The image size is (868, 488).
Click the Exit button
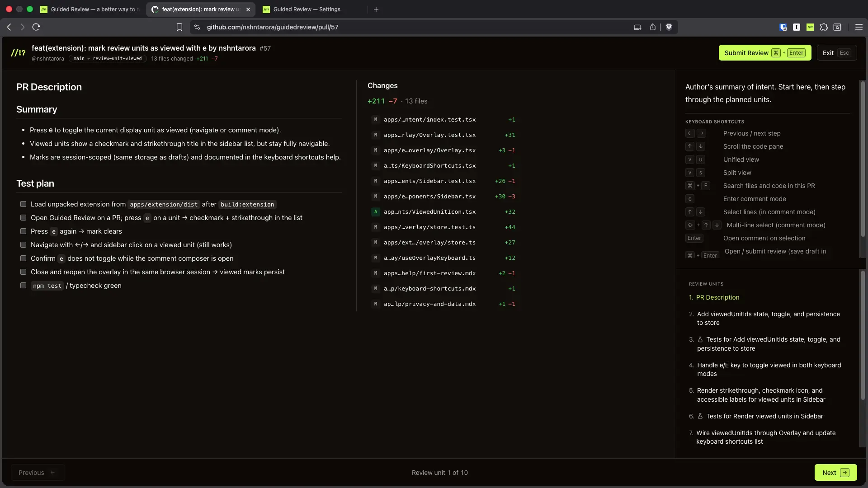pyautogui.click(x=836, y=53)
